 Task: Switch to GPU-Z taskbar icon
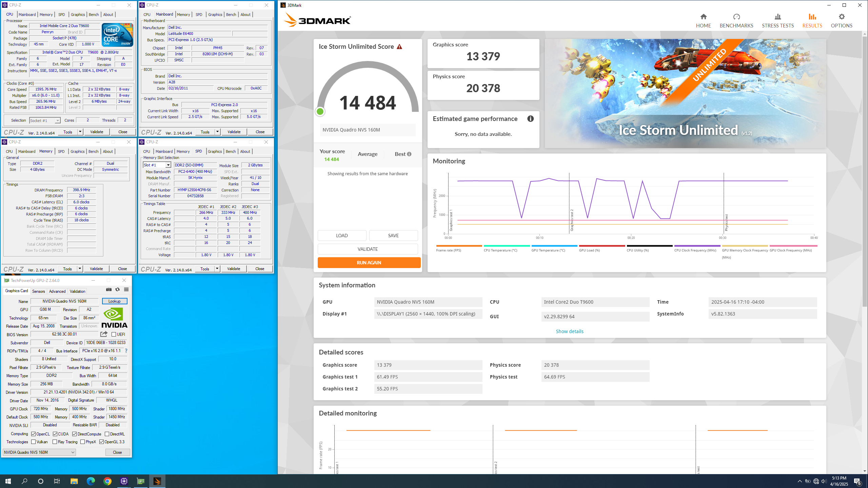140,481
